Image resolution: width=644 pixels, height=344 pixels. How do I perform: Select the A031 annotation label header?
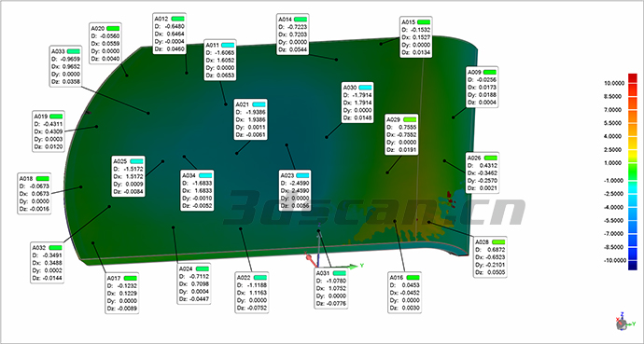[x=331, y=273]
